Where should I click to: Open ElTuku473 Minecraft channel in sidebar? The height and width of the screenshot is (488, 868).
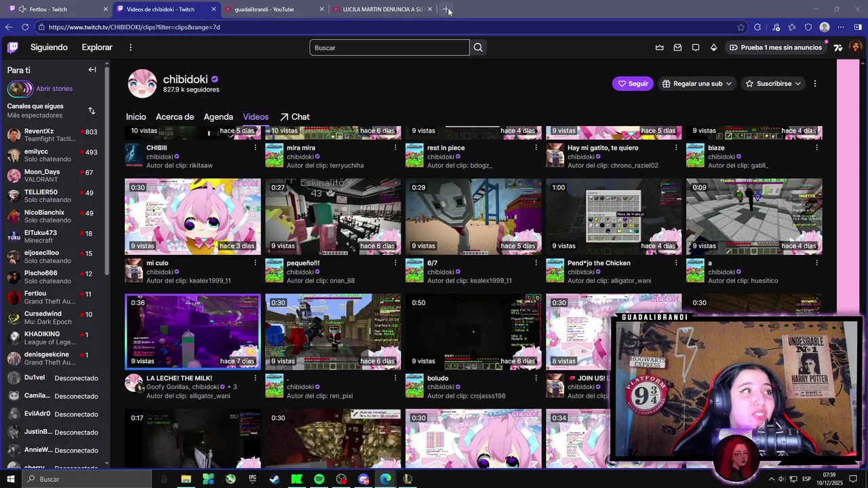click(53, 236)
